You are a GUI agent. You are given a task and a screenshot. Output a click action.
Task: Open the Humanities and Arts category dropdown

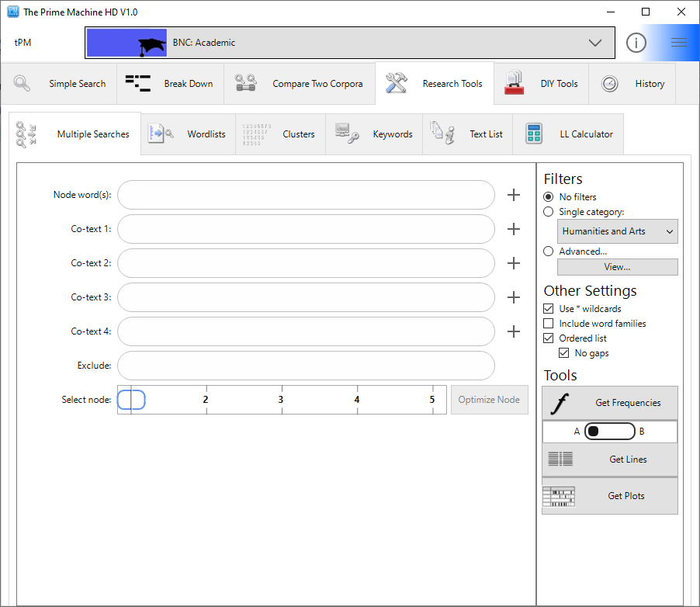pyautogui.click(x=618, y=231)
